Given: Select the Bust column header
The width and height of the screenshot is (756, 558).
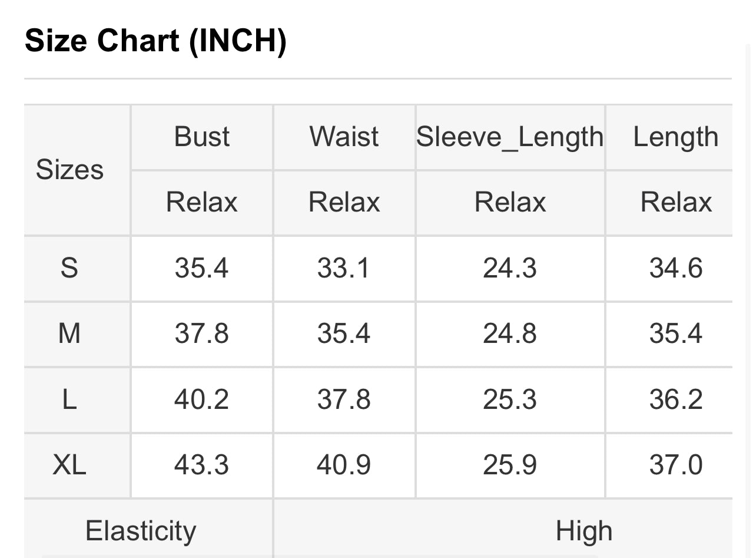Looking at the screenshot, I should point(201,137).
